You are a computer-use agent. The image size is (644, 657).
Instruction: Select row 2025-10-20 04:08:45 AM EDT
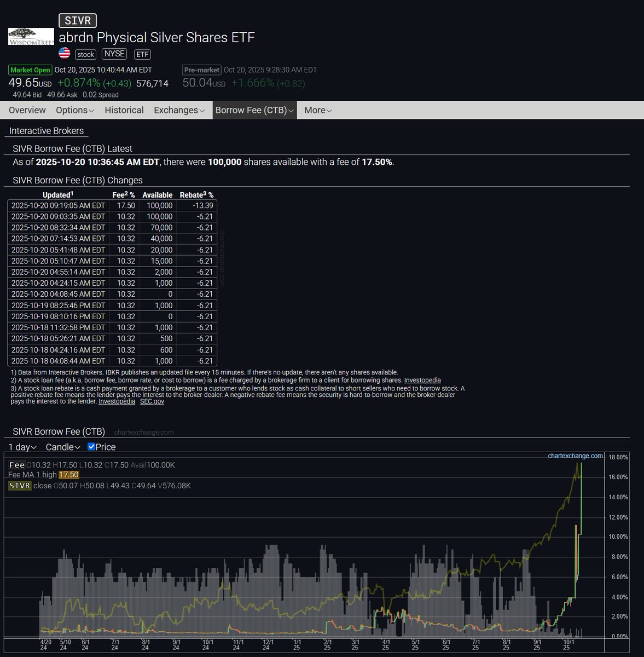click(112, 294)
